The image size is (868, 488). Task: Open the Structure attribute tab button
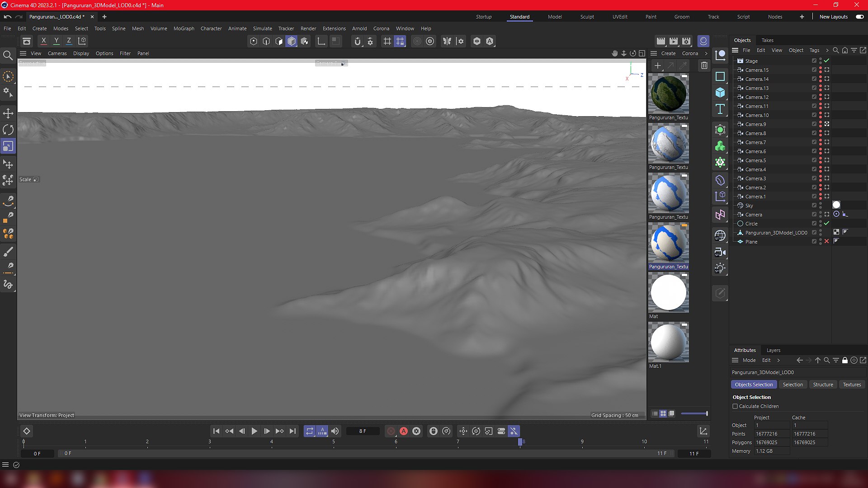click(x=823, y=385)
